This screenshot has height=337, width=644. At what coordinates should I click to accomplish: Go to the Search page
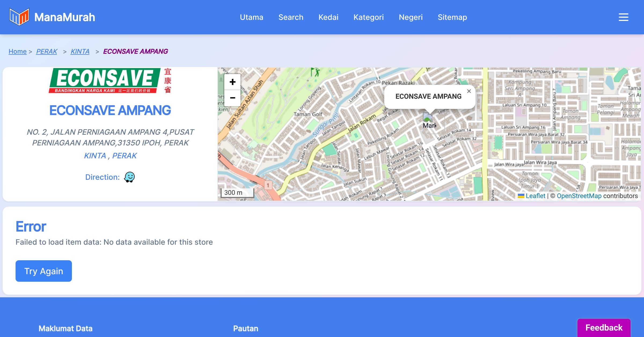click(x=291, y=17)
